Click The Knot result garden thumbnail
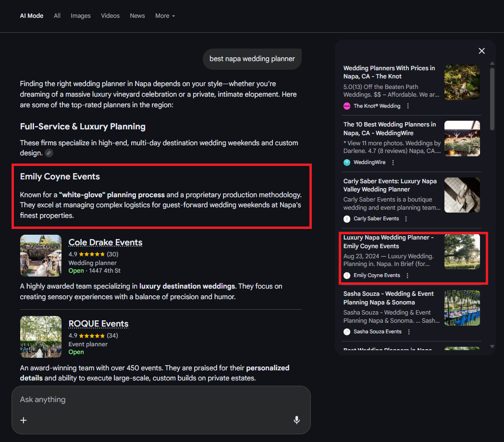The width and height of the screenshot is (504, 442). tap(462, 82)
